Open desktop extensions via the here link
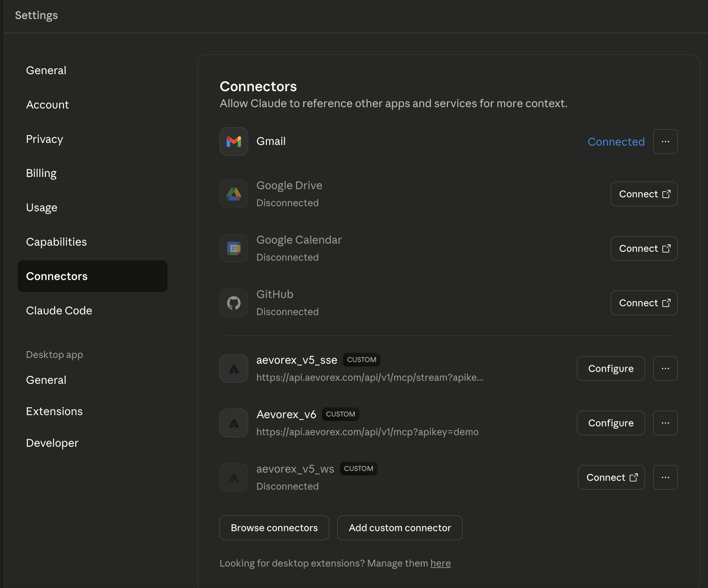The width and height of the screenshot is (708, 588). pos(440,563)
